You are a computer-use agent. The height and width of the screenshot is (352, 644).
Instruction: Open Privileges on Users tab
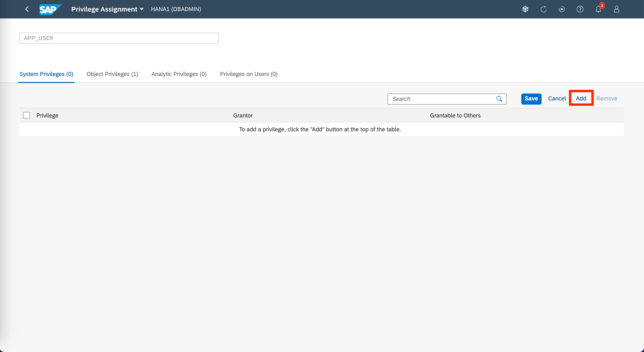(248, 74)
